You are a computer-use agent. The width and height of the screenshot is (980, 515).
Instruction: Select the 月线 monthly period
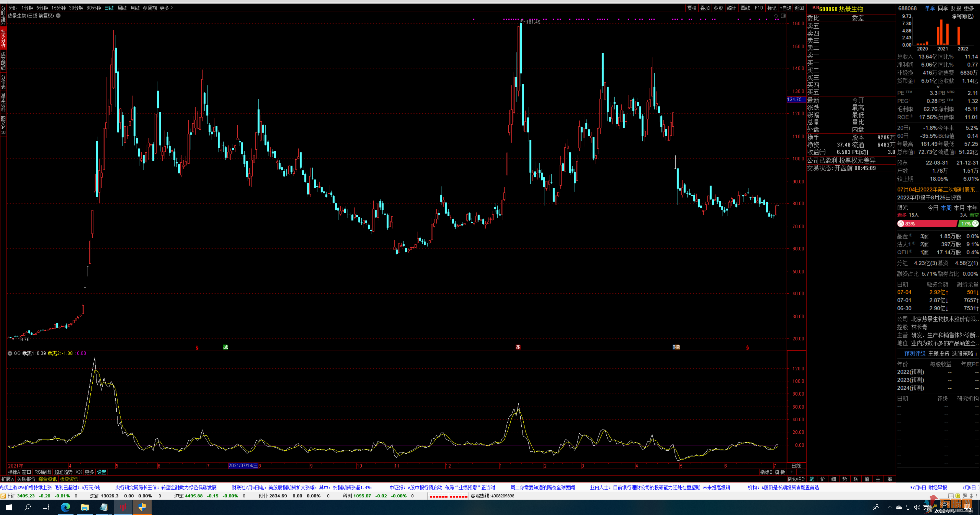click(135, 8)
